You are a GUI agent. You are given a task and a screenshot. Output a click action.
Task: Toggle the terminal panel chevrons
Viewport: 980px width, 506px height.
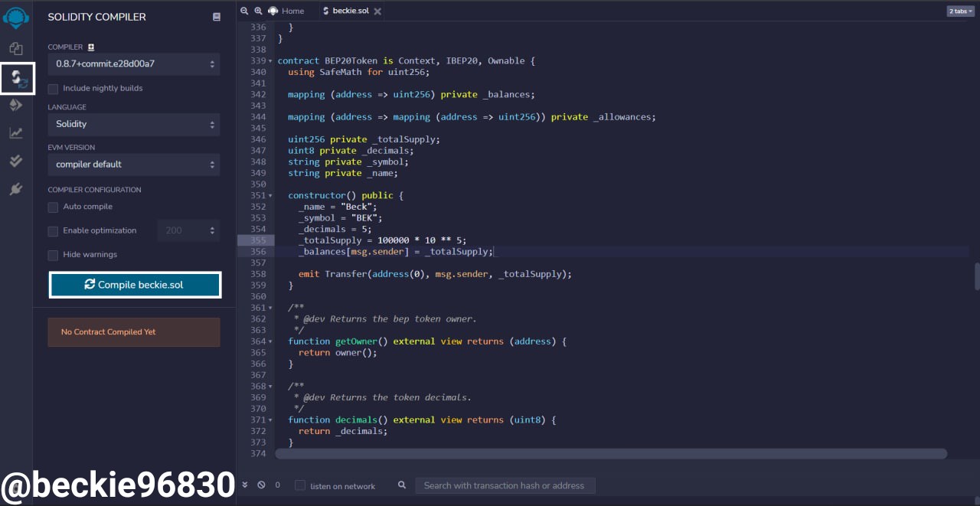tap(245, 485)
